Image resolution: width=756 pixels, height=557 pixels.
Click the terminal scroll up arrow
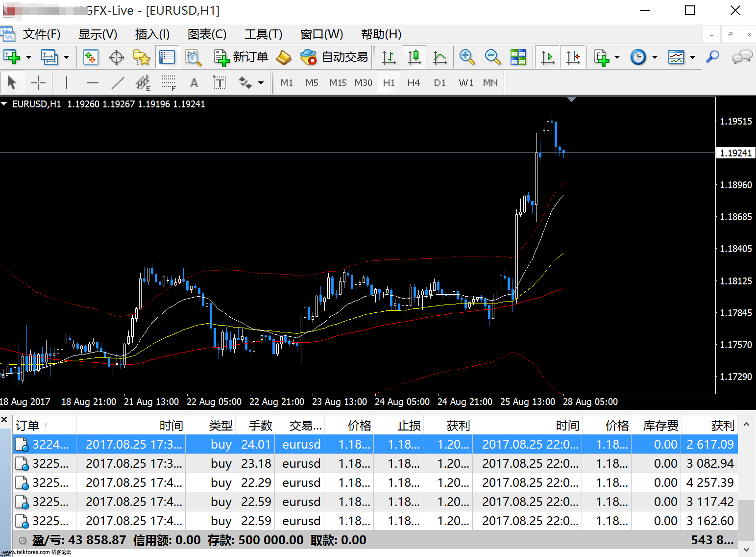point(746,425)
